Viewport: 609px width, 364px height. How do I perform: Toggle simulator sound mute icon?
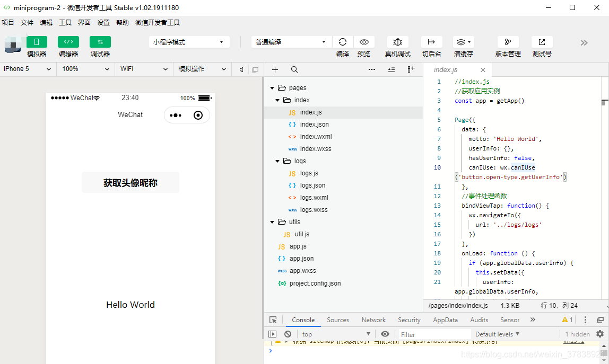click(241, 69)
